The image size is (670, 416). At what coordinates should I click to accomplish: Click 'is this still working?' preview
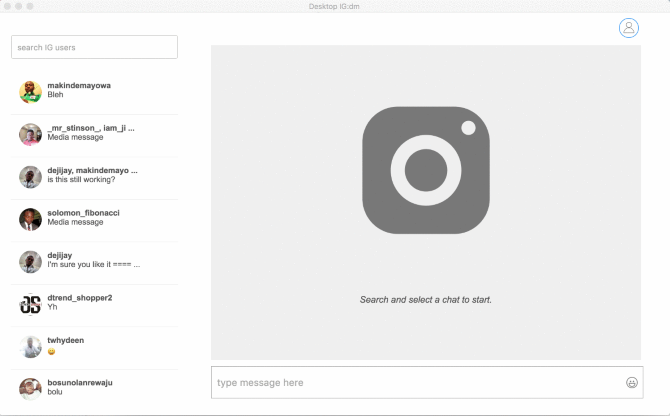coord(81,179)
